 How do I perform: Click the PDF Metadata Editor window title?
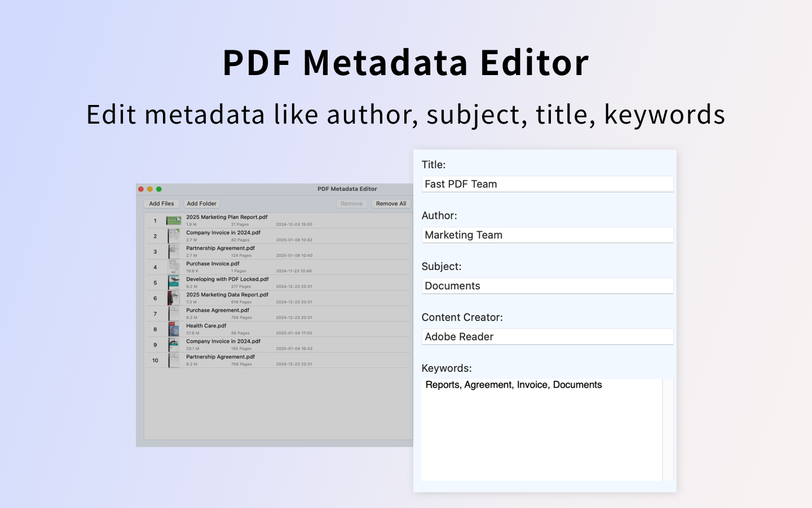(347, 189)
